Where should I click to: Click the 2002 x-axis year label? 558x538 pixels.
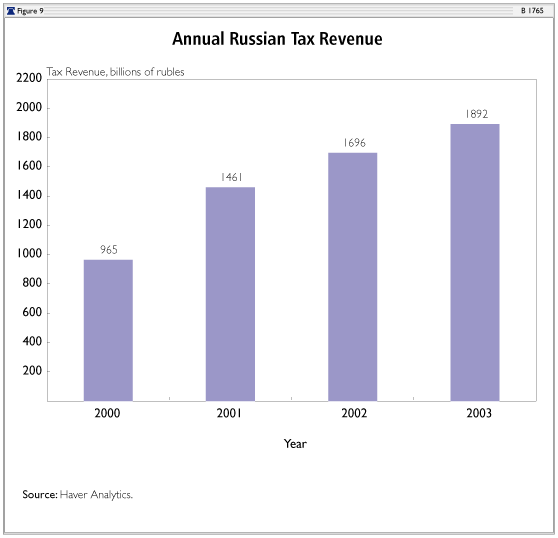point(354,413)
